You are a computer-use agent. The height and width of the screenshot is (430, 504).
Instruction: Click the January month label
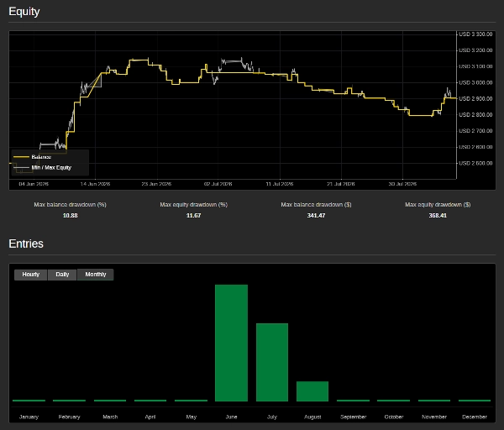(29, 417)
